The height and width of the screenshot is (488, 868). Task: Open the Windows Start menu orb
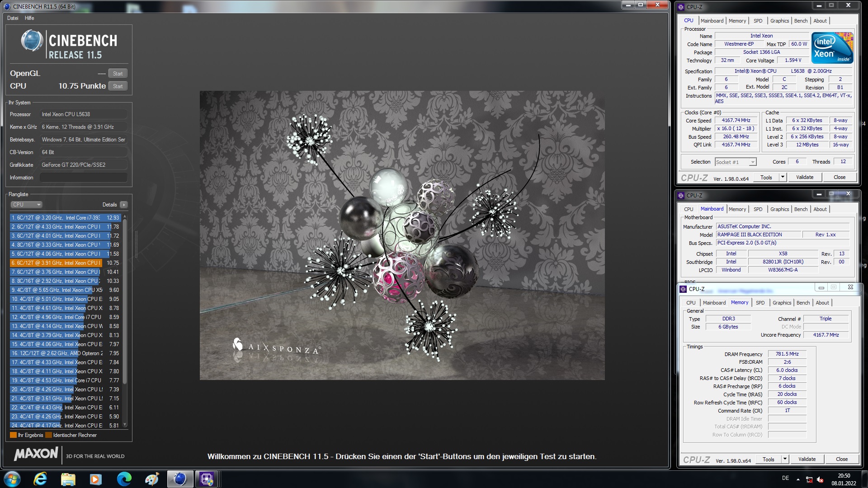click(x=12, y=479)
